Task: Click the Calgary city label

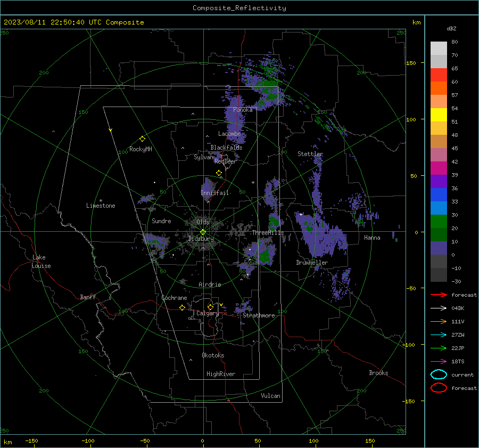Action: click(208, 313)
